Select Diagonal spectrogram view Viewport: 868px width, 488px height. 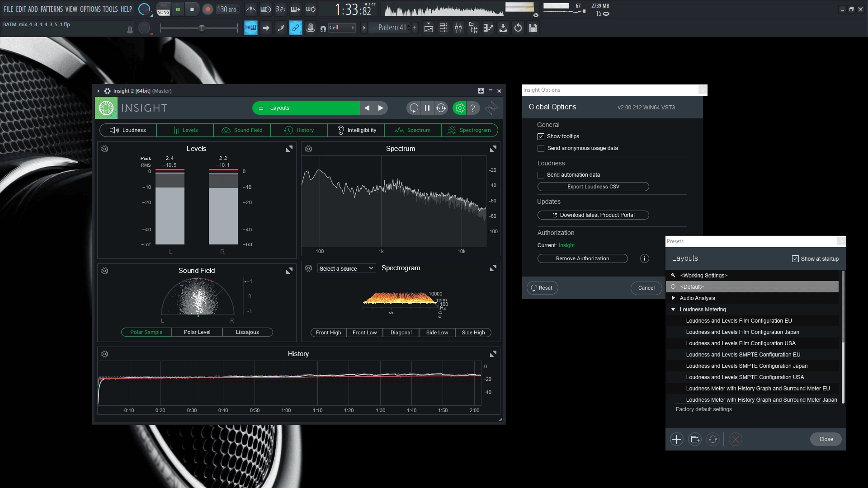click(x=401, y=333)
